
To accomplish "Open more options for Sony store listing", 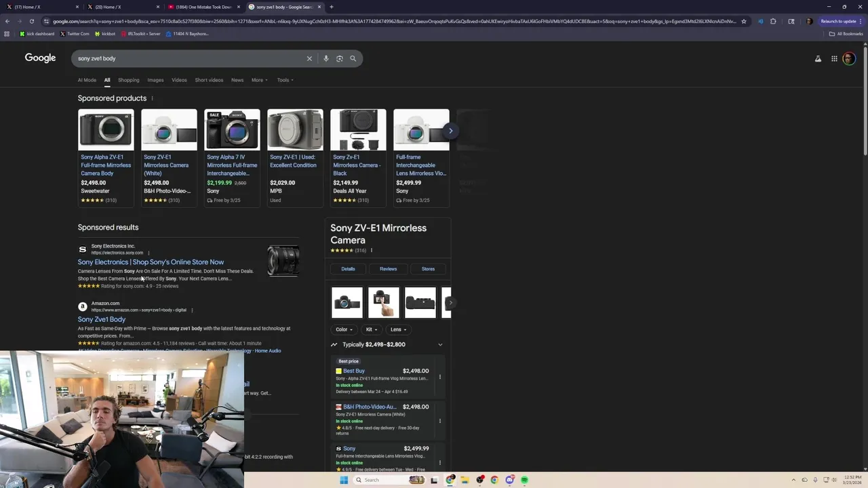I will (x=440, y=463).
